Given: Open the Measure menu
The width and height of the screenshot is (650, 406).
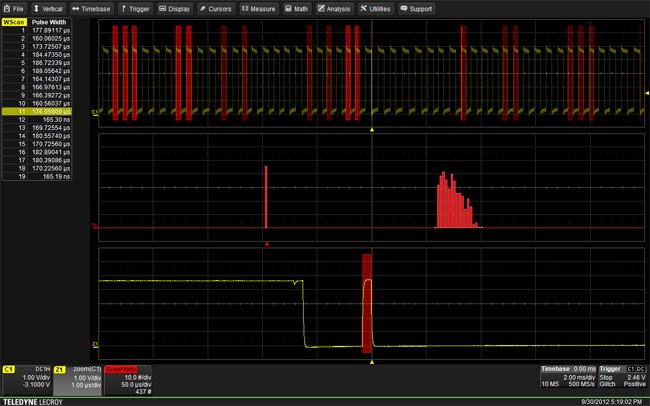Looking at the screenshot, I should [x=259, y=8].
